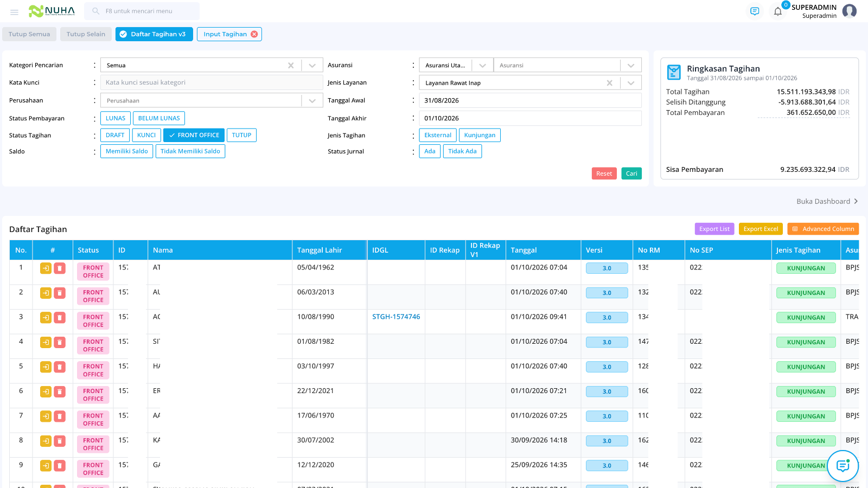Delete row 7 billing entry

pyautogui.click(x=60, y=416)
